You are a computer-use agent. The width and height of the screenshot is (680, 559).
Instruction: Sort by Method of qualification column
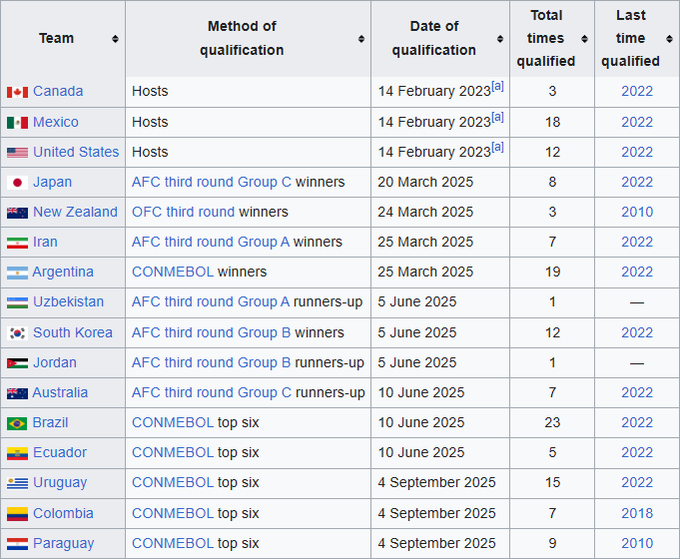coord(360,39)
